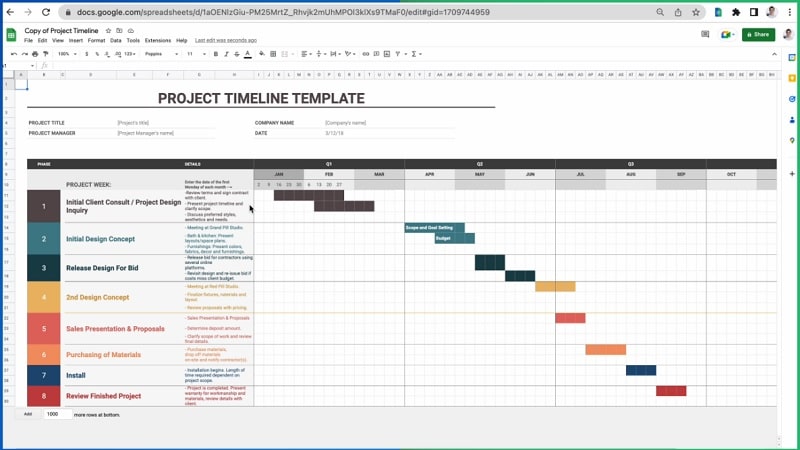Open the Edit menu

click(42, 40)
